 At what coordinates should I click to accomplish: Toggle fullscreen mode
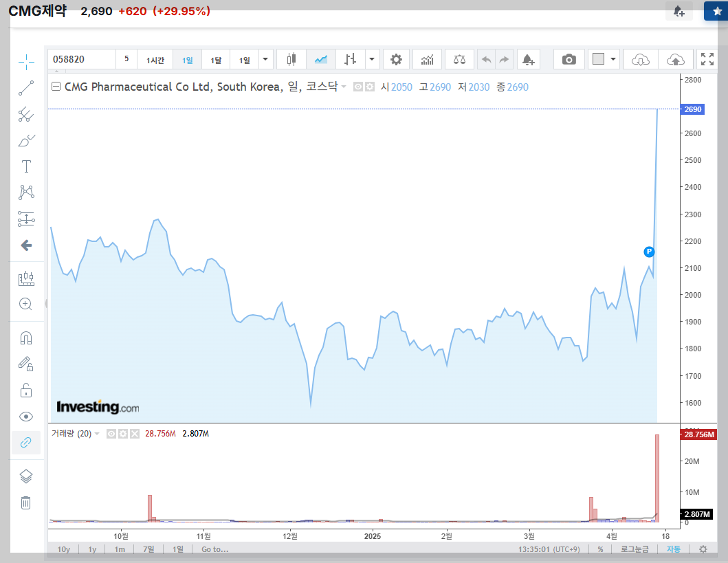(707, 59)
